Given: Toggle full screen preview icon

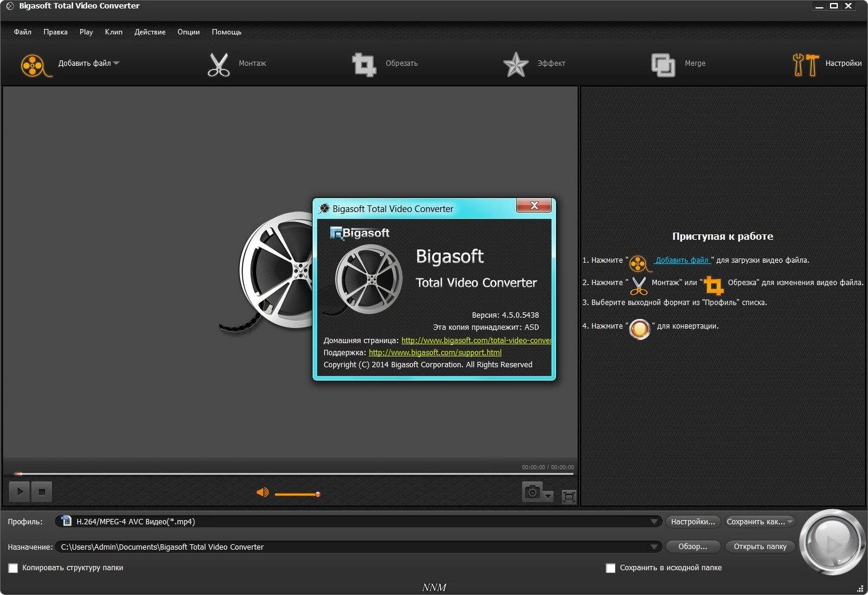Looking at the screenshot, I should [x=569, y=497].
